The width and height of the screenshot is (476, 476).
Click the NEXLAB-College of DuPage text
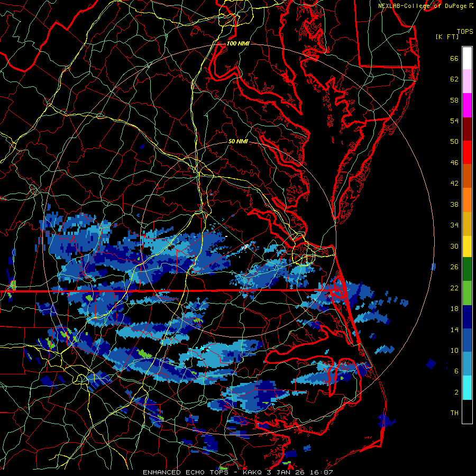coord(422,6)
